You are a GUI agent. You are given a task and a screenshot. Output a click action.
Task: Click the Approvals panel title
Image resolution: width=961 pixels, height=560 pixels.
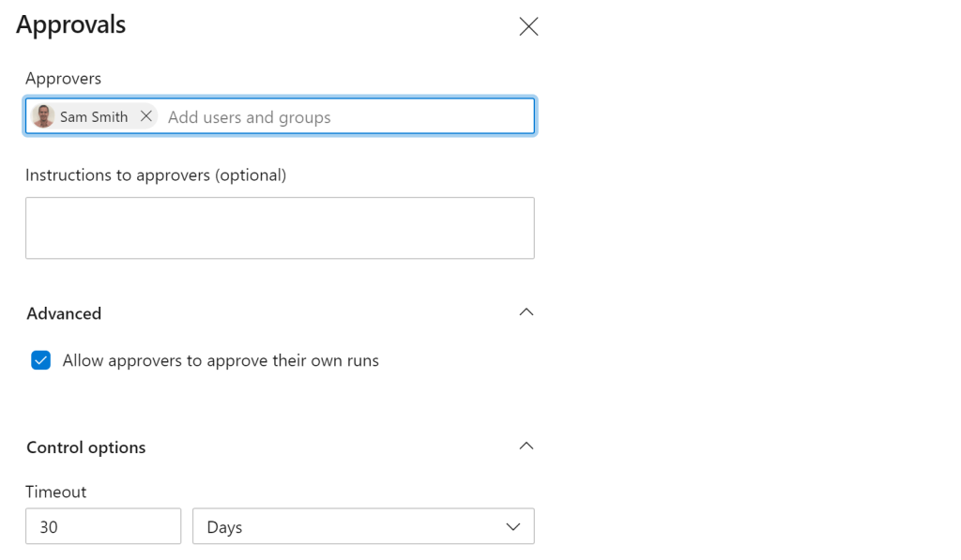71,25
